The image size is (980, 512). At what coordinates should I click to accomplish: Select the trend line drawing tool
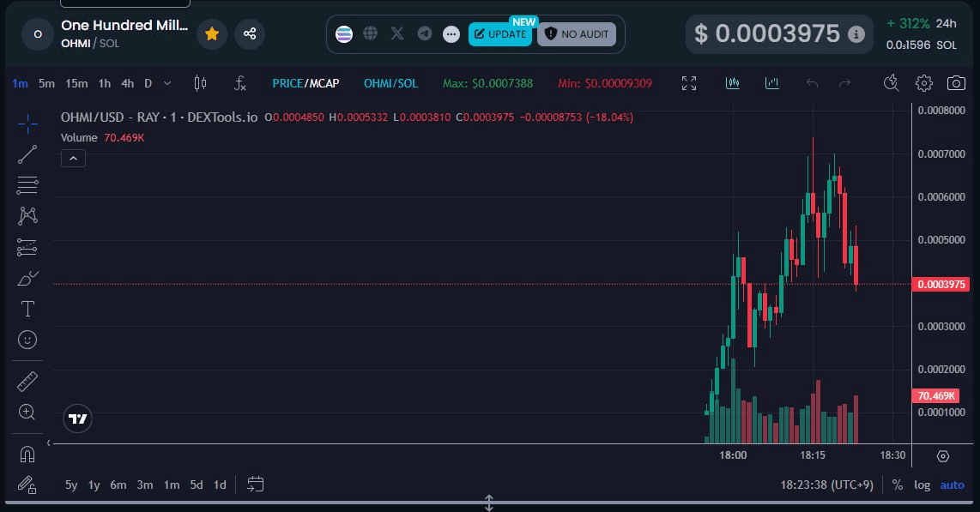coord(27,154)
